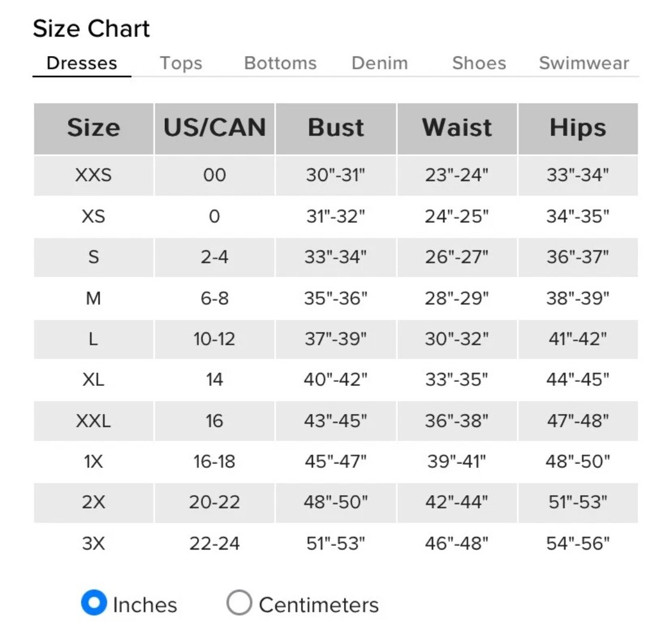
Task: Click the US/CAN column header
Action: (214, 128)
